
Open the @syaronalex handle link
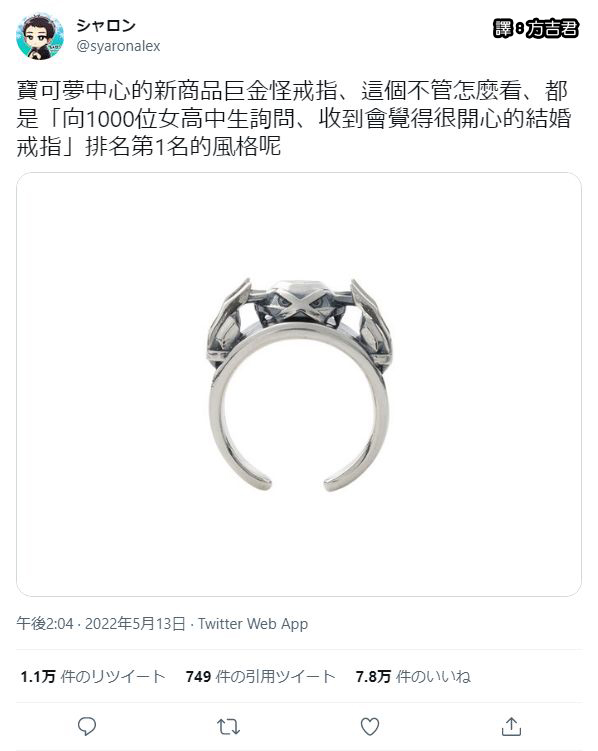coord(118,46)
